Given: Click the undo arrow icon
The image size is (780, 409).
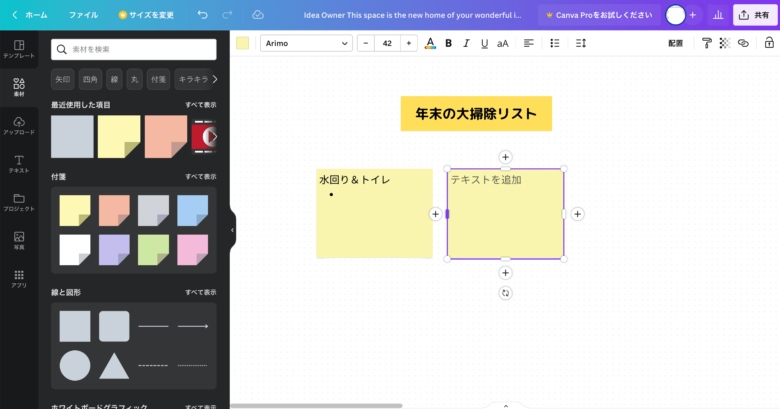Looking at the screenshot, I should [x=204, y=15].
